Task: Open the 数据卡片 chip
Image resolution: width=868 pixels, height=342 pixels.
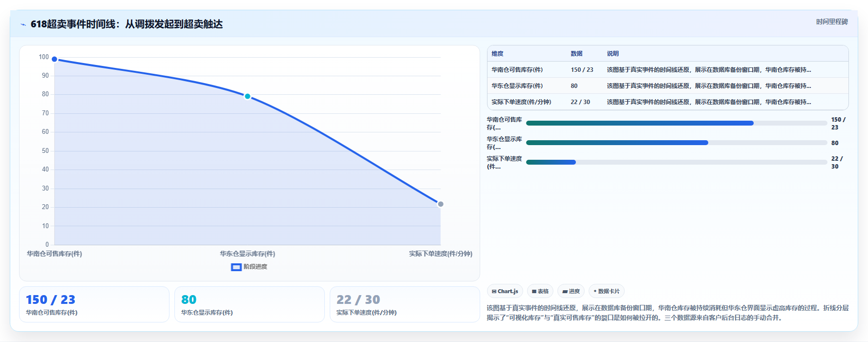Action: click(607, 291)
